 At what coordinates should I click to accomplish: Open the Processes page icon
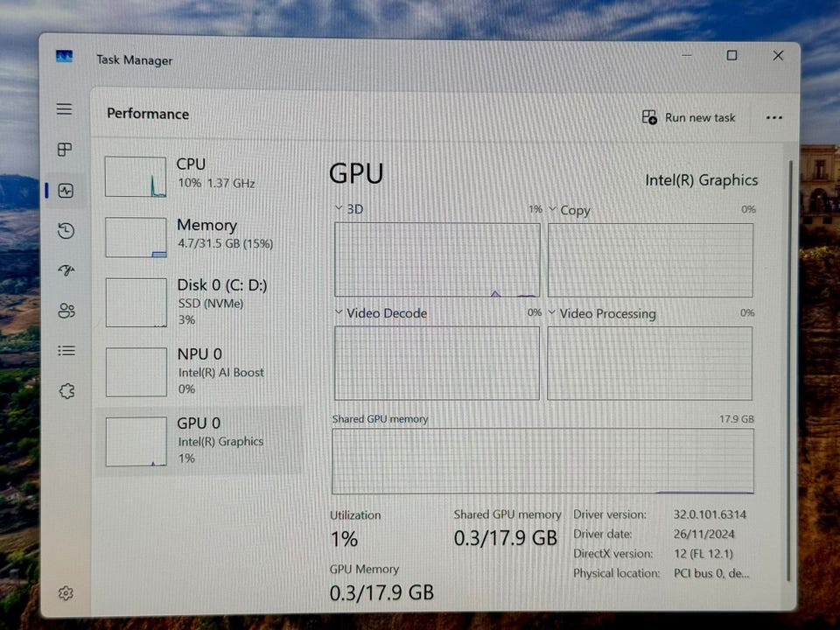click(65, 150)
